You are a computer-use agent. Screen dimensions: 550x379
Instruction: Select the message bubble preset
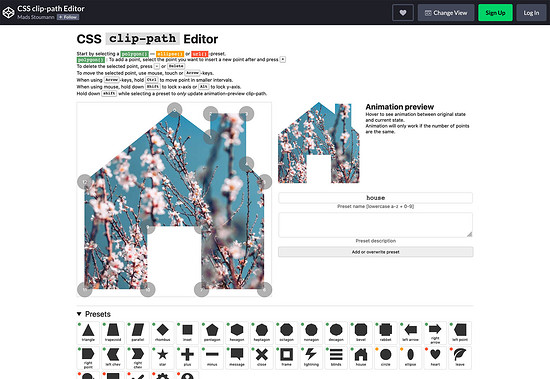pyautogui.click(x=237, y=358)
